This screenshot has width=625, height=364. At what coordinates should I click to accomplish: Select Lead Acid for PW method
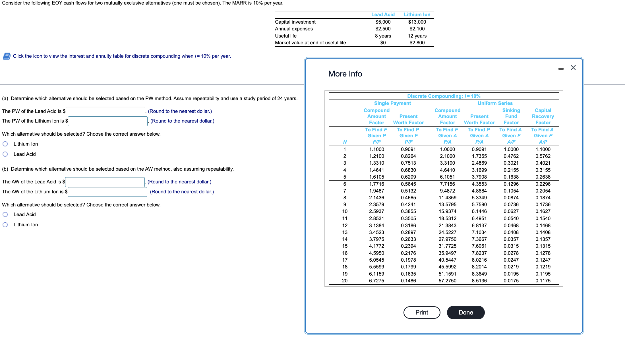[x=5, y=154]
